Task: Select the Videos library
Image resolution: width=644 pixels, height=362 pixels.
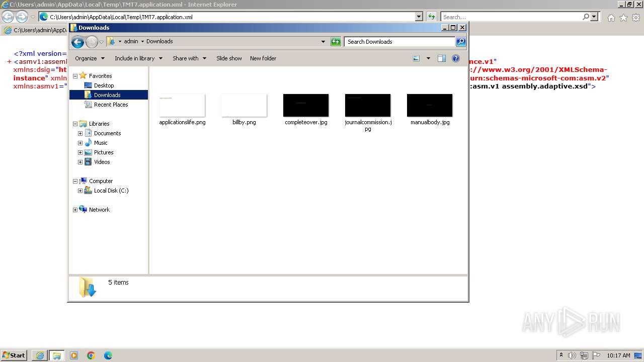Action: coord(102,162)
